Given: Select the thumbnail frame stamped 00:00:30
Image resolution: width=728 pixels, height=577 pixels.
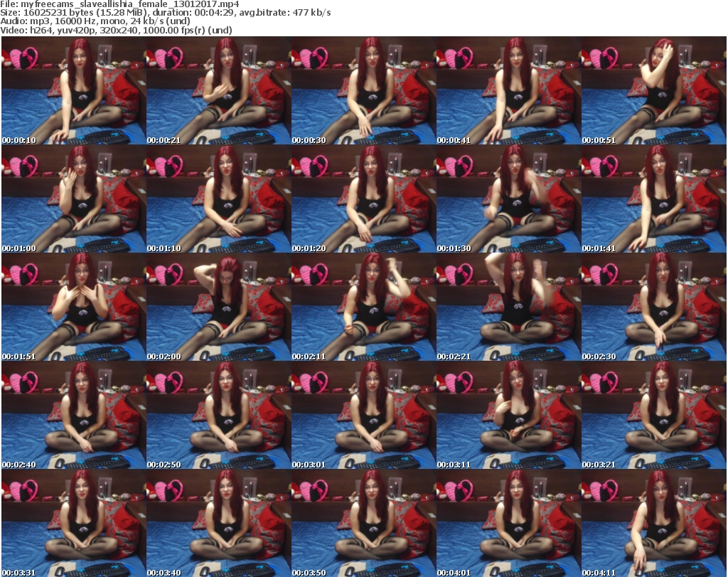Looking at the screenshot, I should coord(363,90).
